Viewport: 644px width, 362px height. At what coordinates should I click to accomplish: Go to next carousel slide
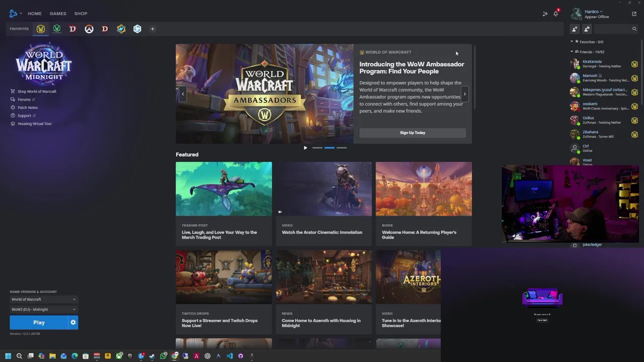tap(465, 94)
